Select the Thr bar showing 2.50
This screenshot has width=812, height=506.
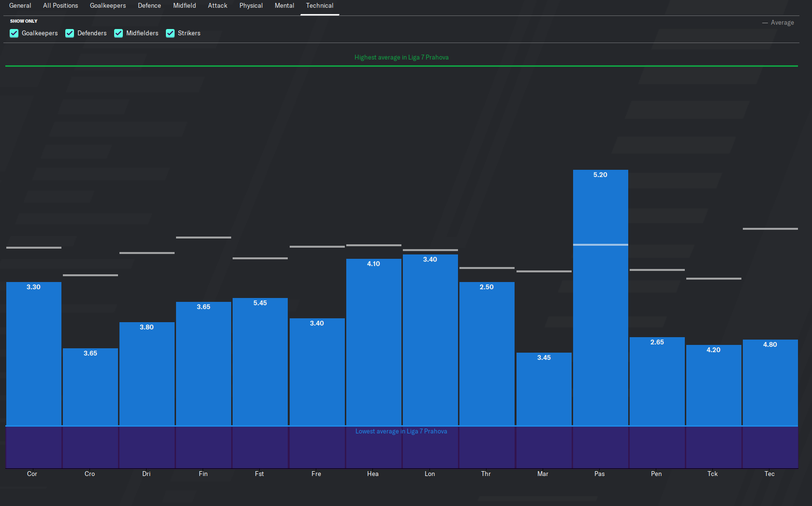(x=487, y=354)
